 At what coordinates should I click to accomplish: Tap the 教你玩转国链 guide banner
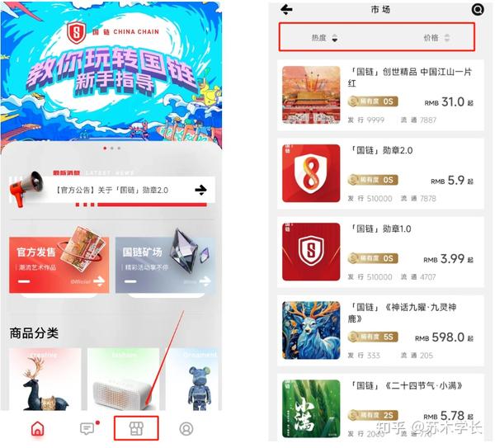coord(111,72)
